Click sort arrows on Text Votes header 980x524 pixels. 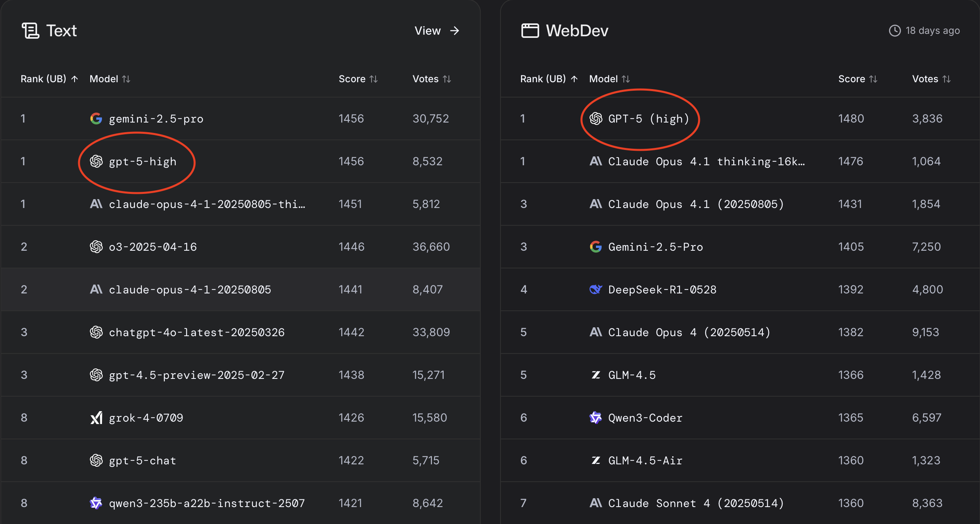pos(448,79)
